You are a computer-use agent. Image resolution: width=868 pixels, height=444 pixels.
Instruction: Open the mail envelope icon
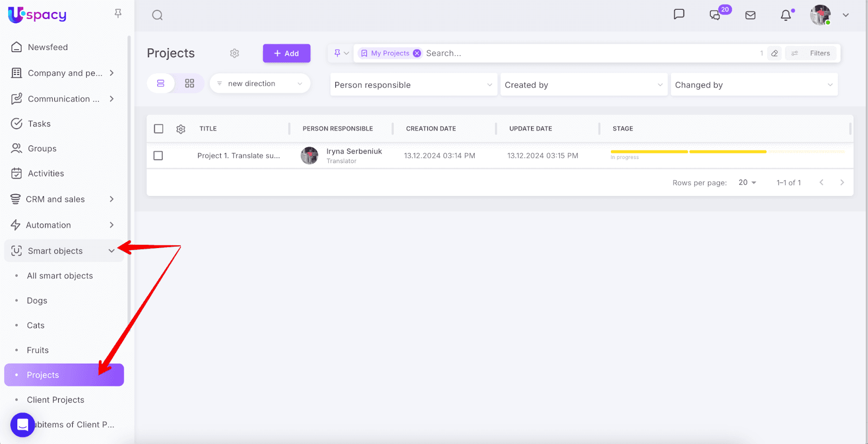750,15
